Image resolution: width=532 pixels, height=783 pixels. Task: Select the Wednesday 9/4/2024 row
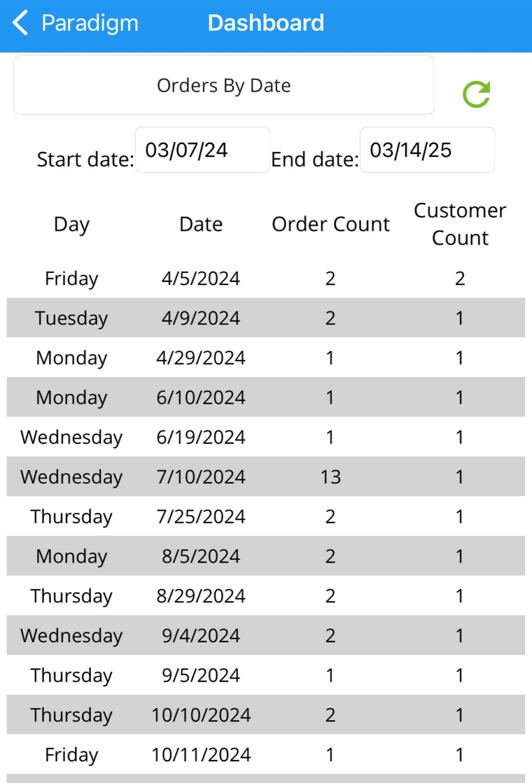(x=266, y=635)
